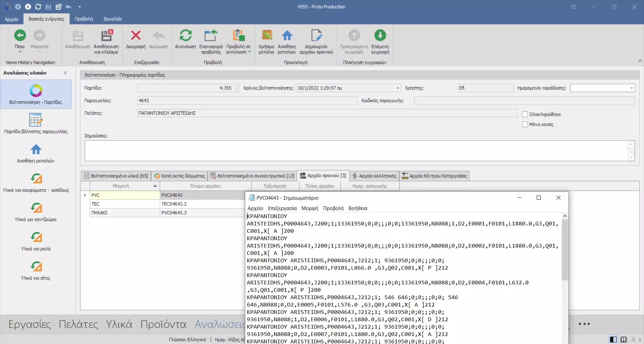Expand the PVC row indicator arrow
This screenshot has height=344, width=644.
click(85, 195)
